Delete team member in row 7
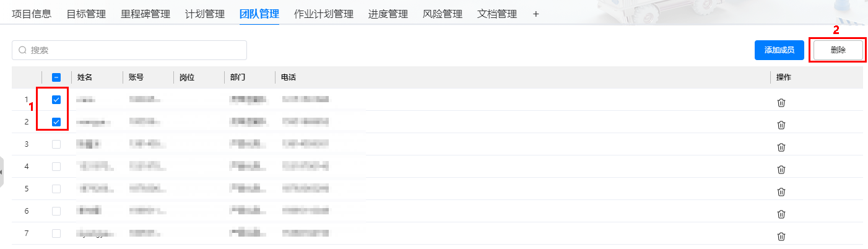The height and width of the screenshot is (249, 868). [x=781, y=237]
